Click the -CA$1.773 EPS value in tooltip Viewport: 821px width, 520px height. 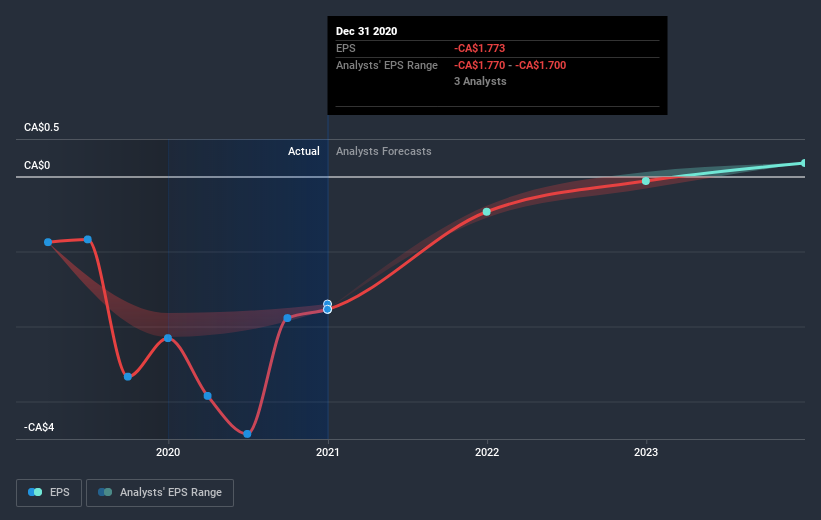[x=479, y=48]
